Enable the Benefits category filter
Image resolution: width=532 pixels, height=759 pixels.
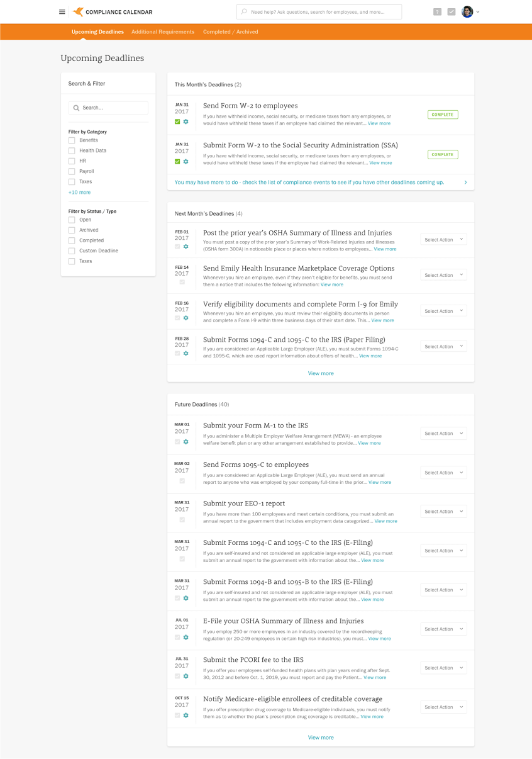(x=72, y=140)
